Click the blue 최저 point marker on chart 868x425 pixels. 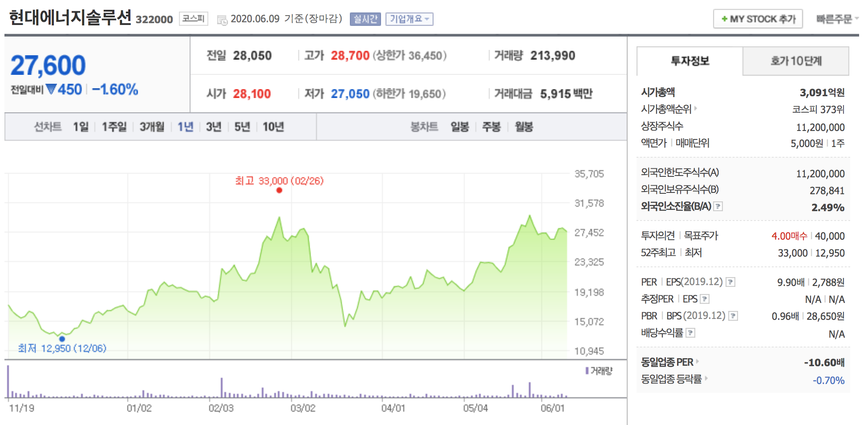(x=62, y=339)
